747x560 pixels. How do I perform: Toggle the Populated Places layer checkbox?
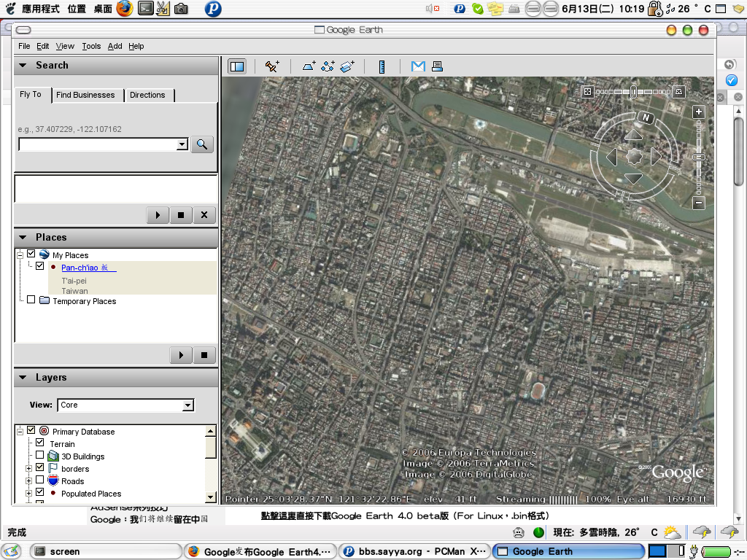pos(40,492)
